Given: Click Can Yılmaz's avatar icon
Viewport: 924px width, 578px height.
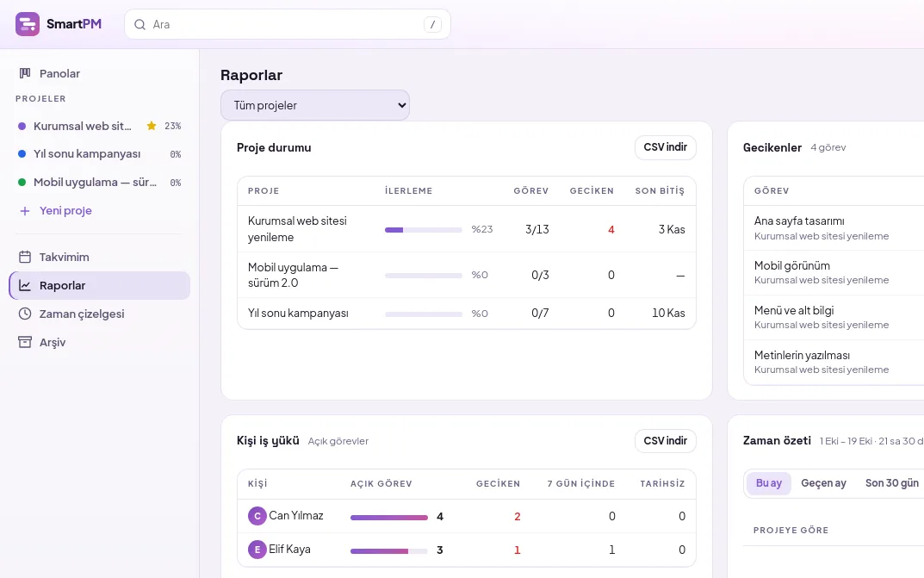Looking at the screenshot, I should (x=257, y=516).
